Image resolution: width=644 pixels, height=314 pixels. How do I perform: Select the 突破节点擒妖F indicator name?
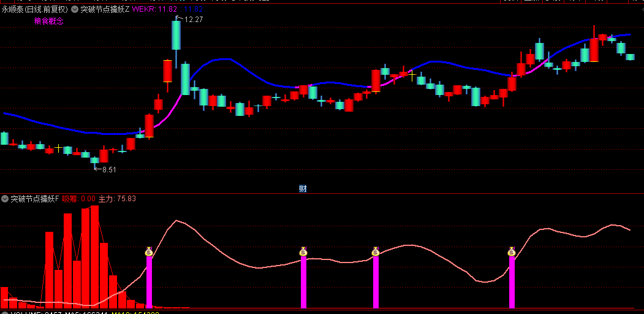pyautogui.click(x=35, y=199)
